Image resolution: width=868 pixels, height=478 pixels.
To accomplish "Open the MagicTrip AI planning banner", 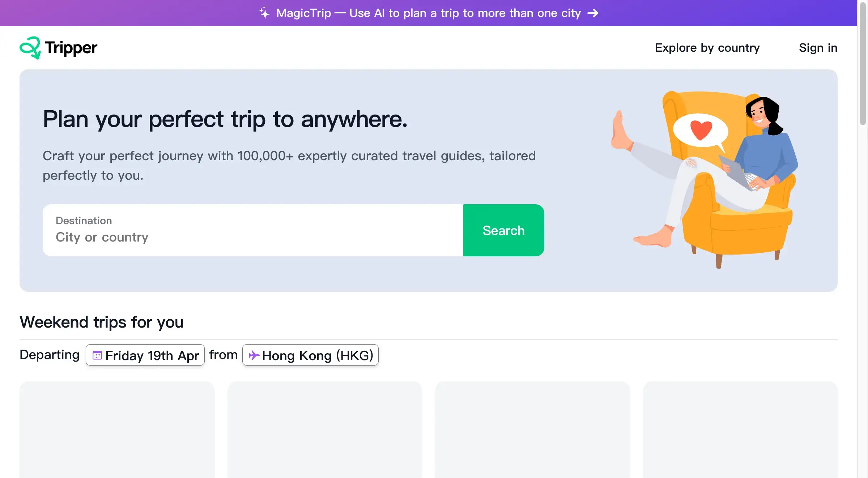I will [429, 13].
